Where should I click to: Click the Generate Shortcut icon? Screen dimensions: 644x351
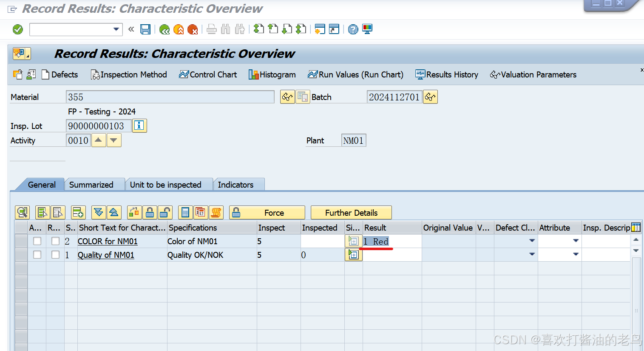pos(334,29)
